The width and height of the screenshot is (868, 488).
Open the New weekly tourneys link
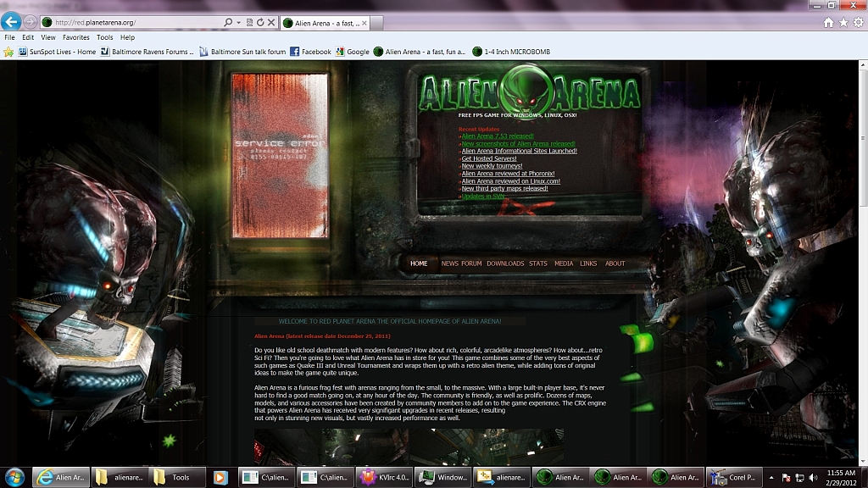tap(492, 166)
